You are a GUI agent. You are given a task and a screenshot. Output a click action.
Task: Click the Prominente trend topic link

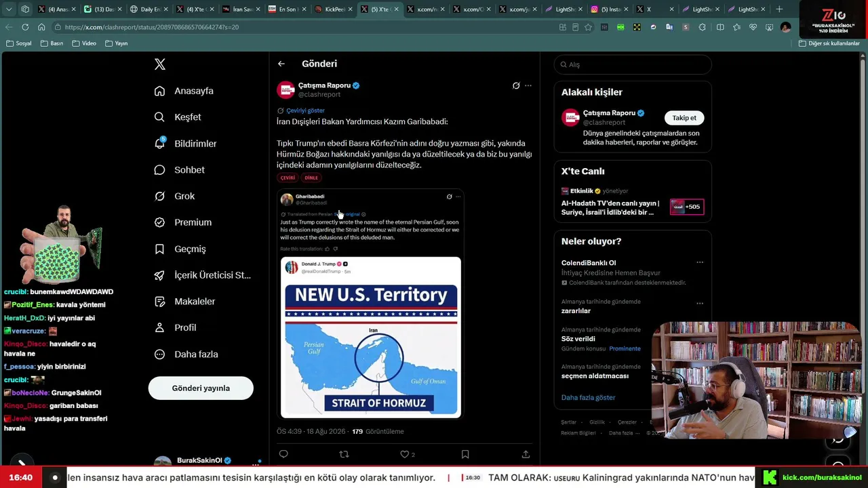[x=625, y=349]
